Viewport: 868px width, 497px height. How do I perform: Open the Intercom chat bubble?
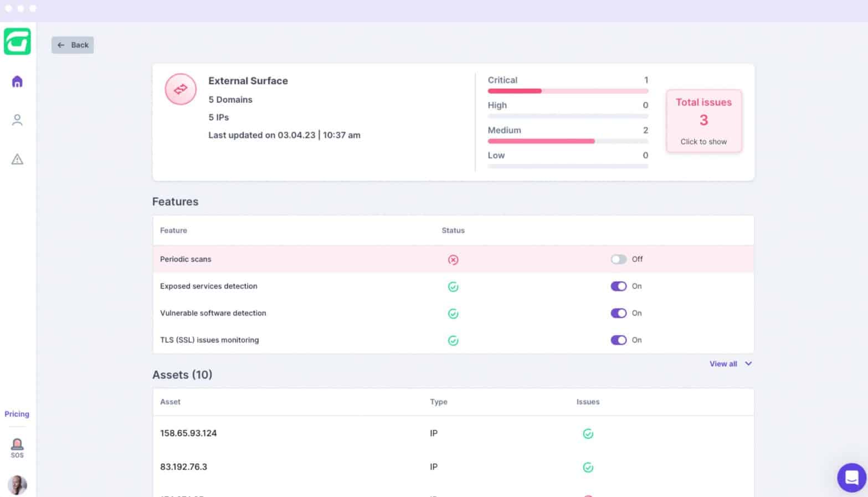(x=851, y=477)
